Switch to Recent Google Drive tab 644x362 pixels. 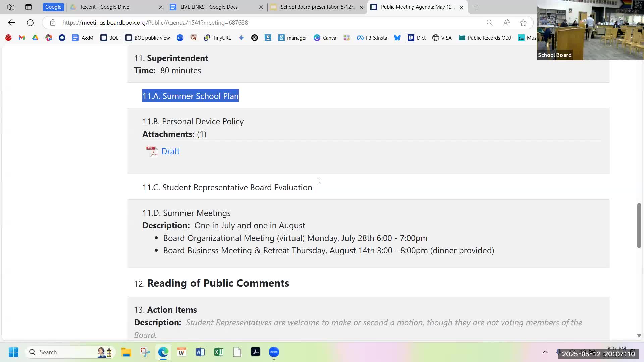pos(105,7)
